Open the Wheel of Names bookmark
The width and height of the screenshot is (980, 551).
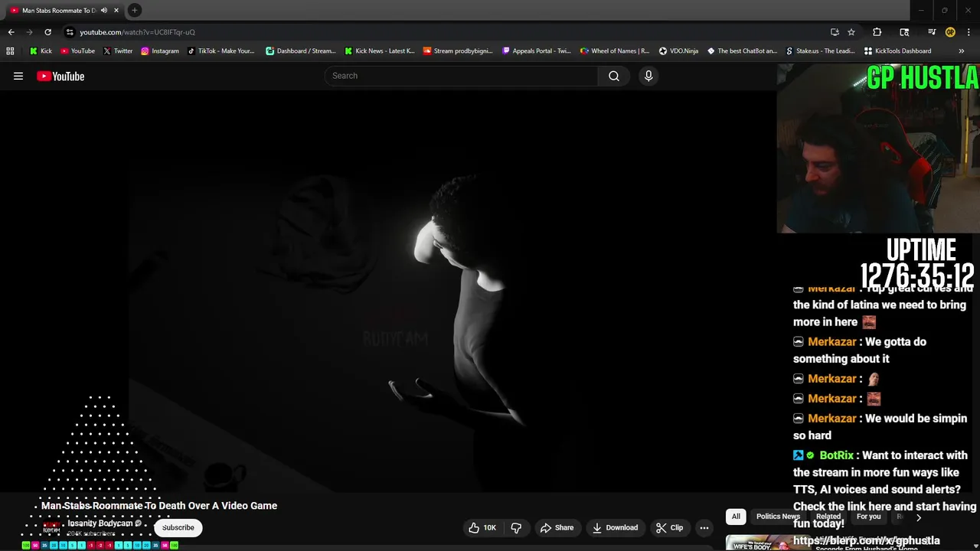click(615, 51)
